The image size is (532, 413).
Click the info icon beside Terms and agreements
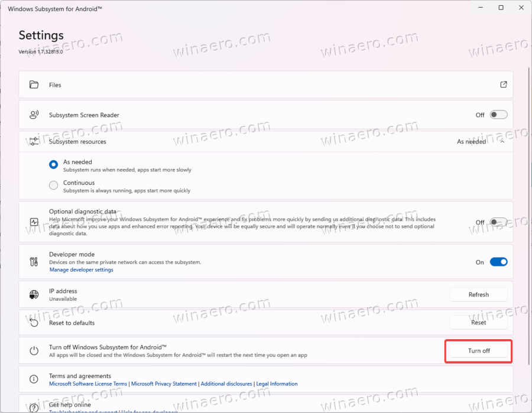point(34,379)
